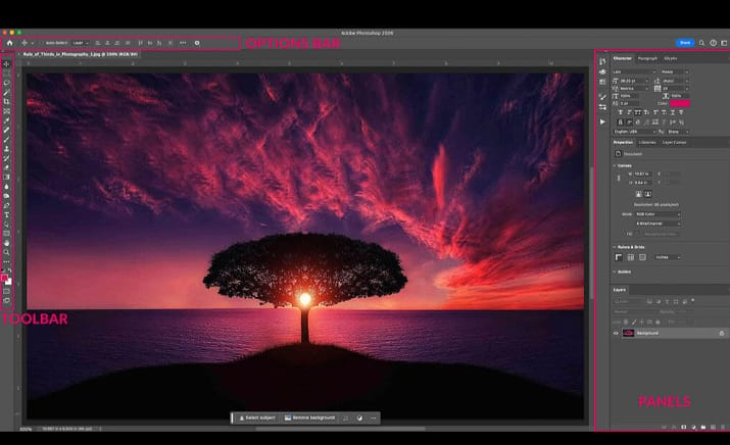Select the Lasso tool
The image size is (730, 445).
7,83
